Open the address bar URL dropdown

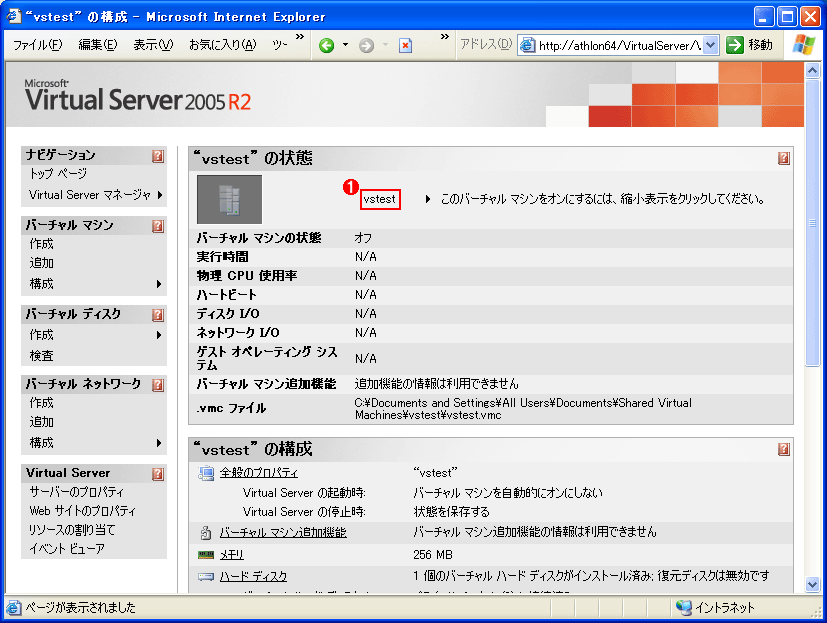(x=710, y=45)
